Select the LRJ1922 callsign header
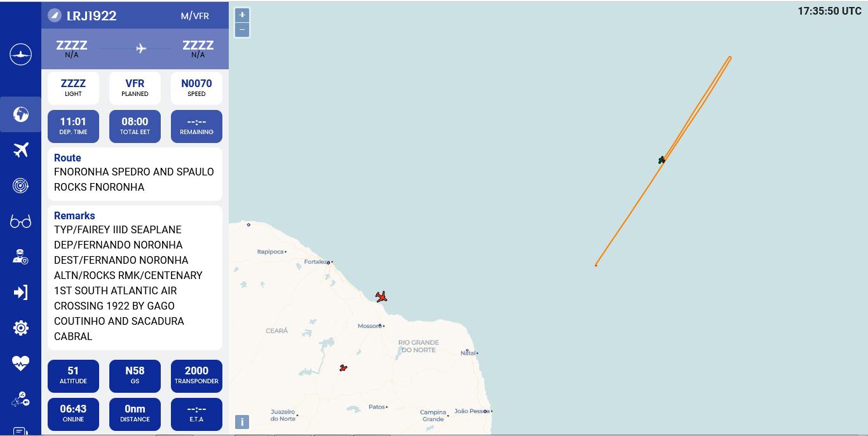This screenshot has height=436, width=868. point(92,16)
